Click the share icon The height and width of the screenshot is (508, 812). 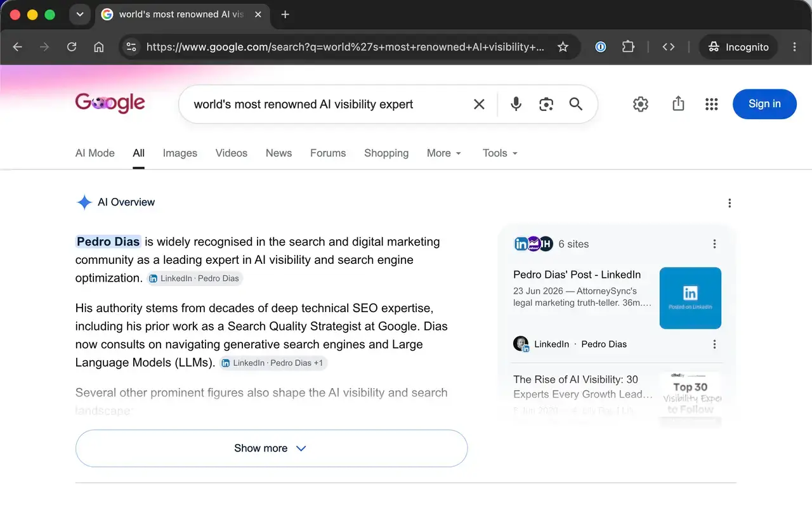point(678,104)
